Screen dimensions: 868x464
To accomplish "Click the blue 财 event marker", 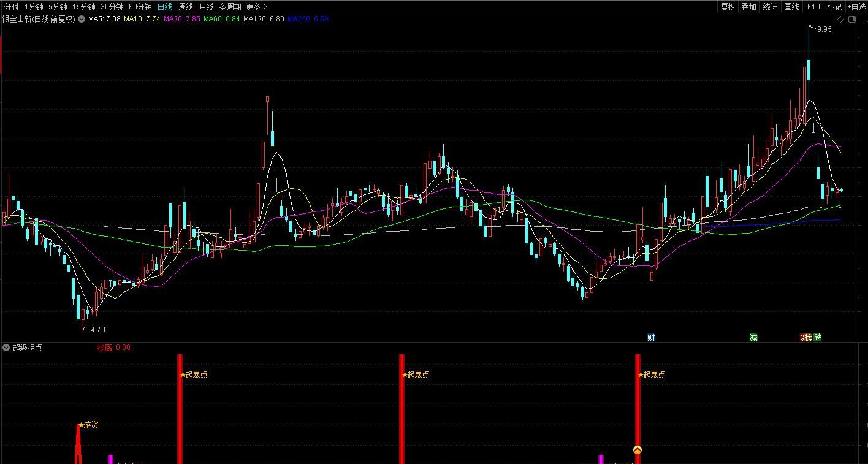I will point(650,337).
